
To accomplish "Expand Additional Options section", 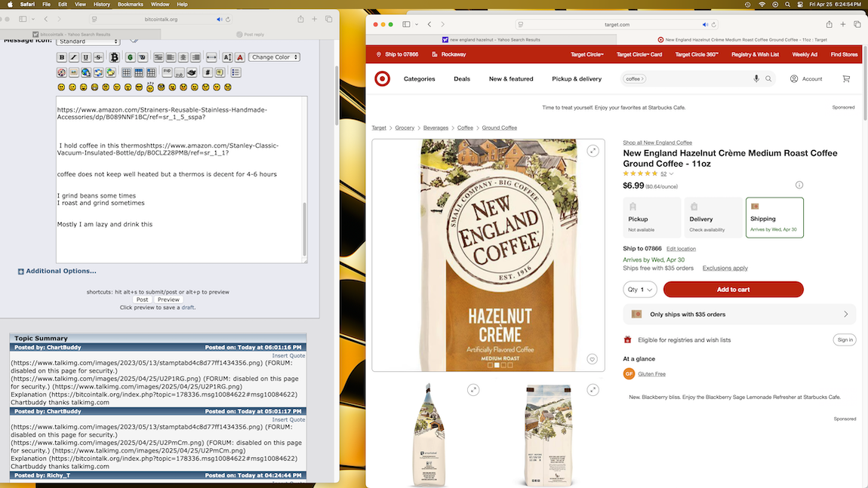I will point(57,271).
